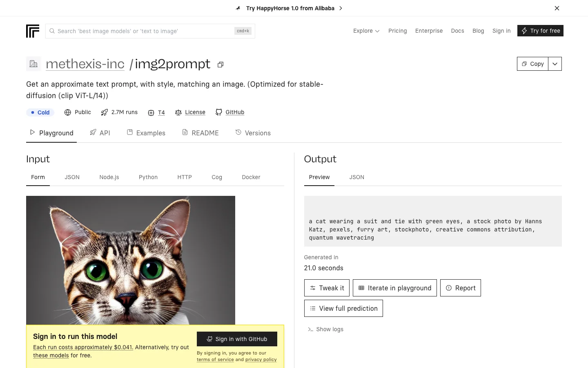Open the Enterprise page
The image size is (588, 368).
[x=429, y=31]
